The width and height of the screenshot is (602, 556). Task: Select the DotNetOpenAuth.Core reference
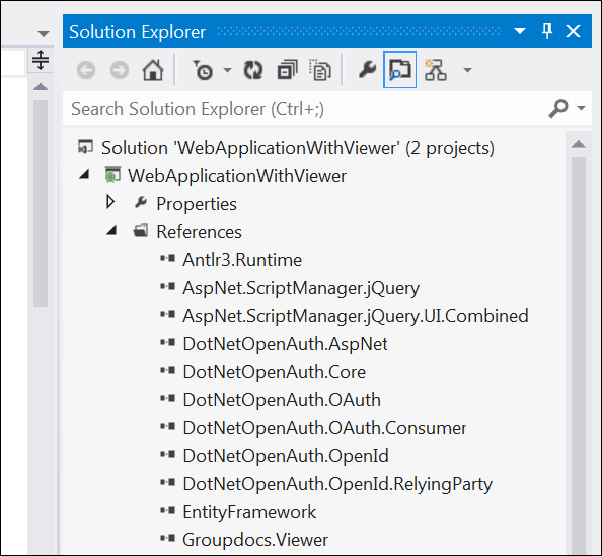click(x=274, y=372)
